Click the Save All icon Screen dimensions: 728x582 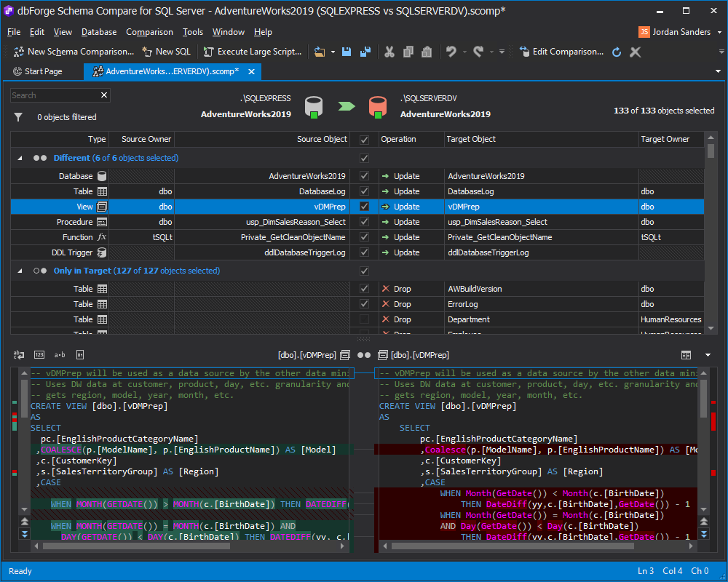click(365, 52)
